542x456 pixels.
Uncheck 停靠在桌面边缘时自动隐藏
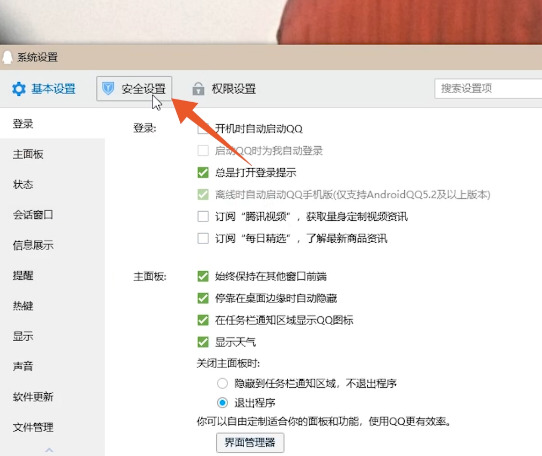(203, 298)
